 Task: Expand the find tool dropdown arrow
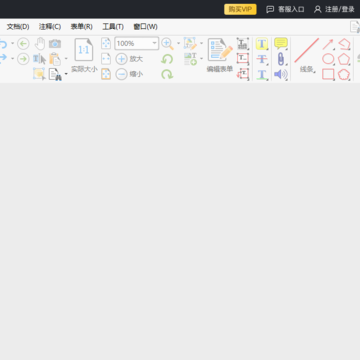pos(66,74)
